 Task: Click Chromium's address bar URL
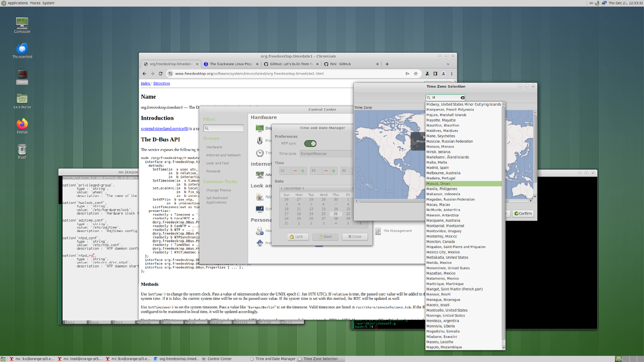coord(250,73)
